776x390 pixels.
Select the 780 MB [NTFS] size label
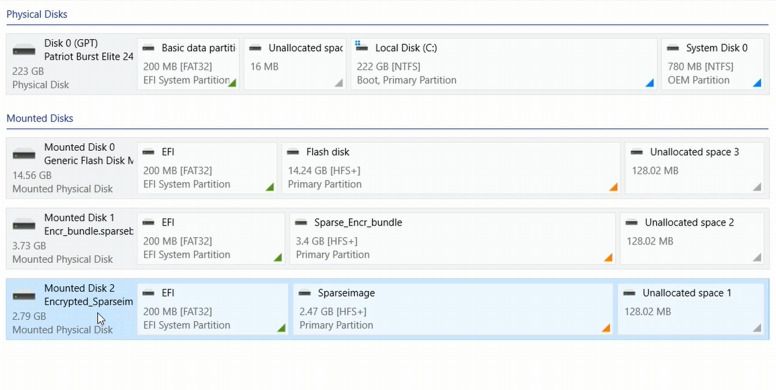[700, 66]
